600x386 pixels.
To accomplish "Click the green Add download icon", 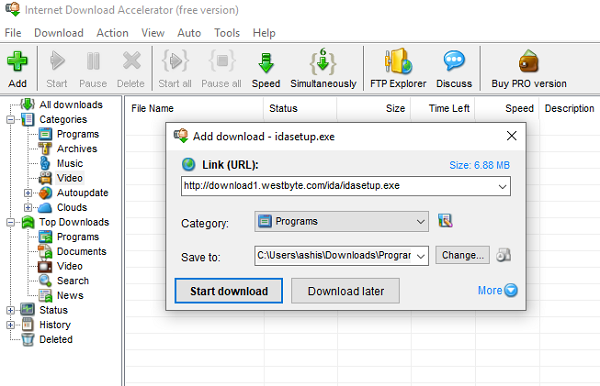I will pos(17,62).
